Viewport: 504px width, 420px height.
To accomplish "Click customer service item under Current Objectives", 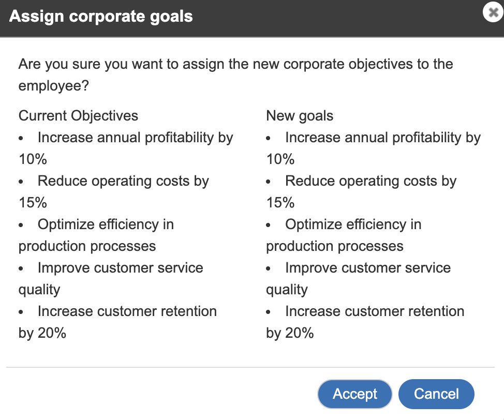I will click(x=111, y=278).
